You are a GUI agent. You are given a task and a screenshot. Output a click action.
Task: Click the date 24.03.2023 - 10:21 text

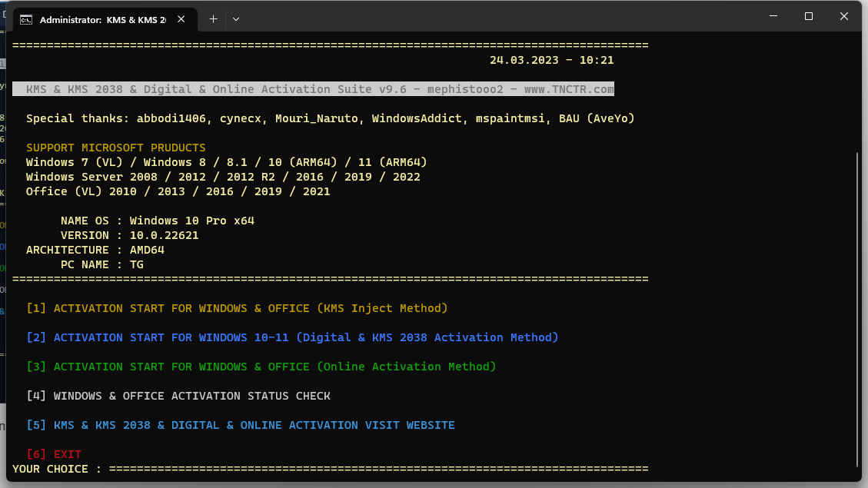[551, 60]
